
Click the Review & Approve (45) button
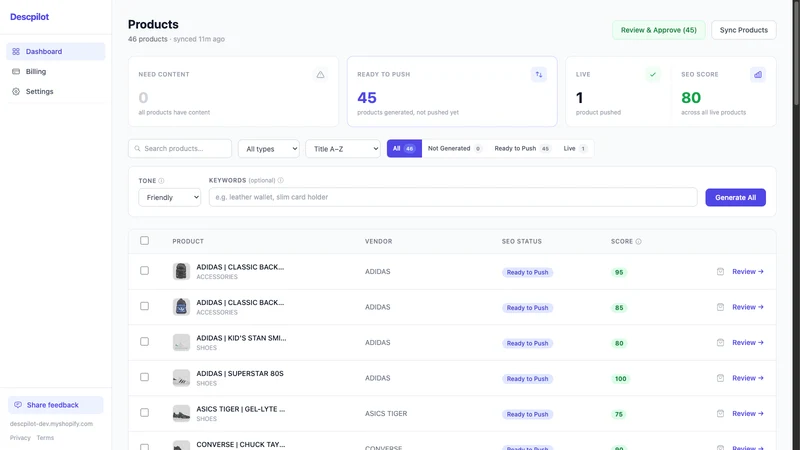(x=658, y=30)
